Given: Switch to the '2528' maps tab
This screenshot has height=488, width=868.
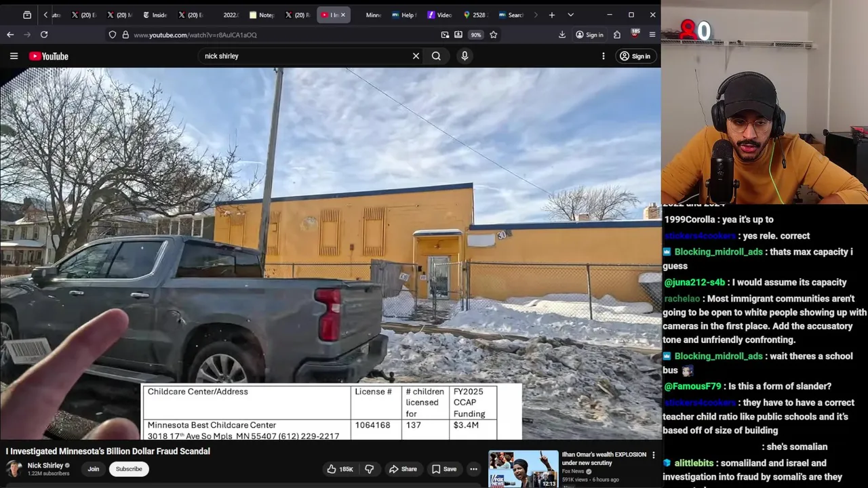Looking at the screenshot, I should click(475, 15).
